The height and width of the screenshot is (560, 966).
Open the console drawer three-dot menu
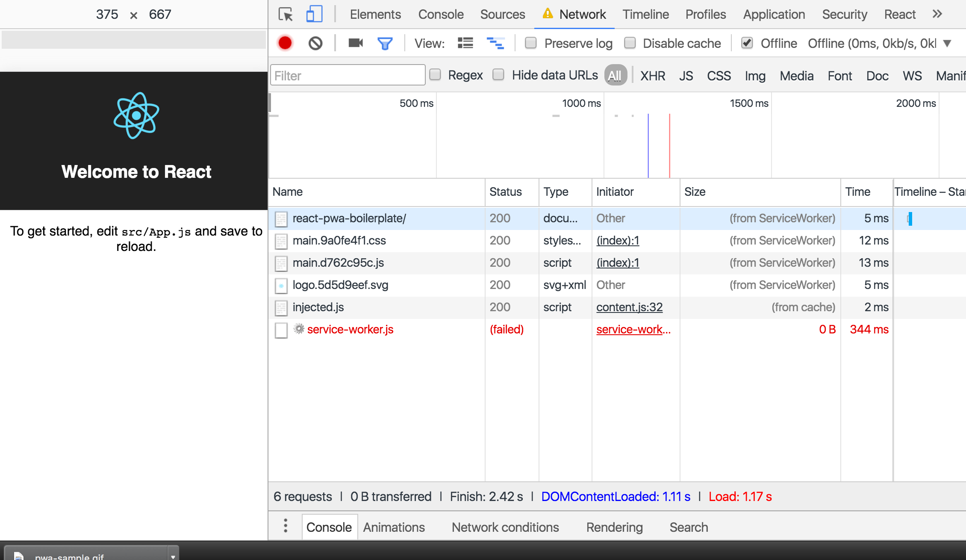[286, 526]
